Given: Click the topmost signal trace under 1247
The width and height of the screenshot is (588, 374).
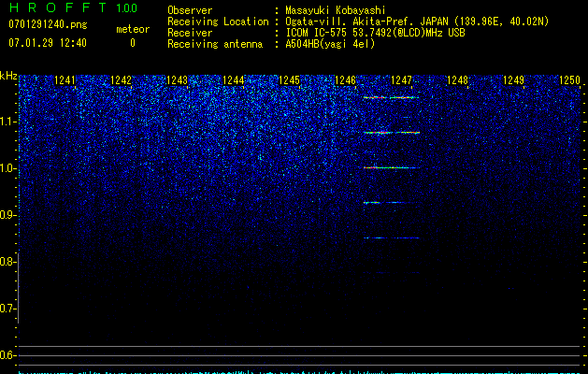Looking at the screenshot, I should point(391,97).
